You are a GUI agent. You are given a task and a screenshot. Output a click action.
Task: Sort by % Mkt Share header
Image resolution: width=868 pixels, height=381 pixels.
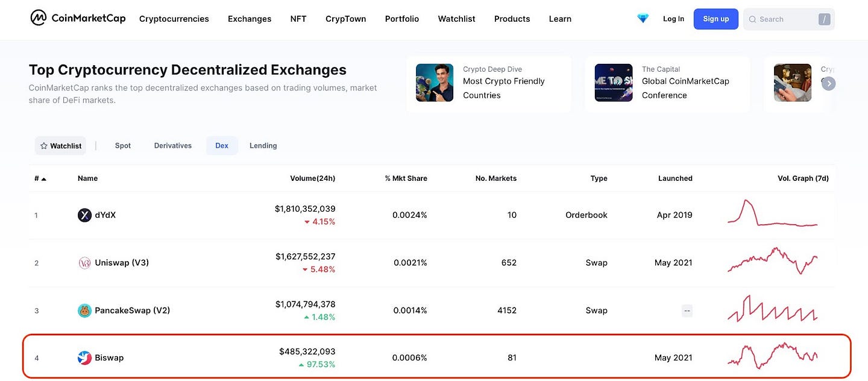[406, 178]
